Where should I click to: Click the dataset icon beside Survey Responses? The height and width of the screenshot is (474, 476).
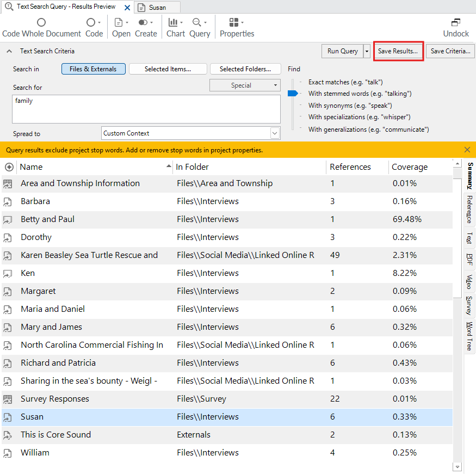(8, 399)
